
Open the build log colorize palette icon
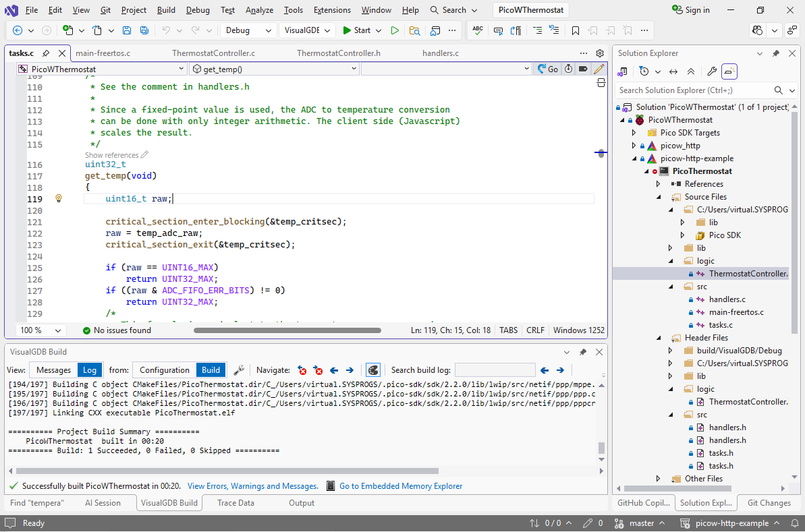click(372, 370)
